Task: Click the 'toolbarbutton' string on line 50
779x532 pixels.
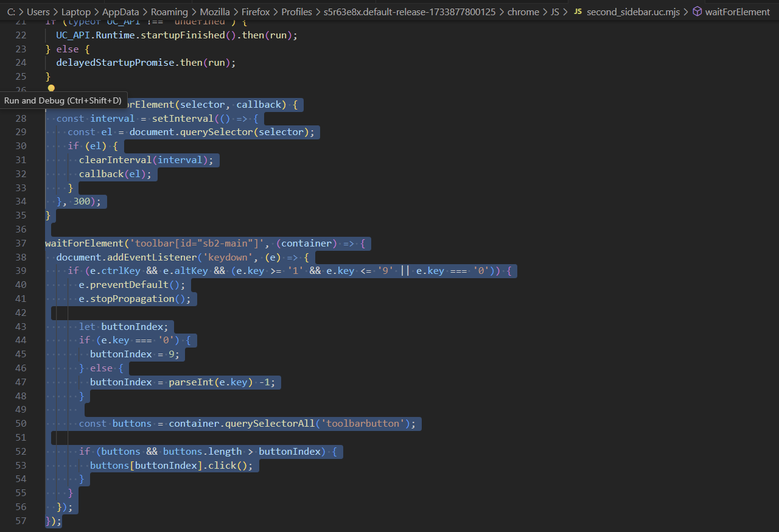Action: [x=363, y=424]
